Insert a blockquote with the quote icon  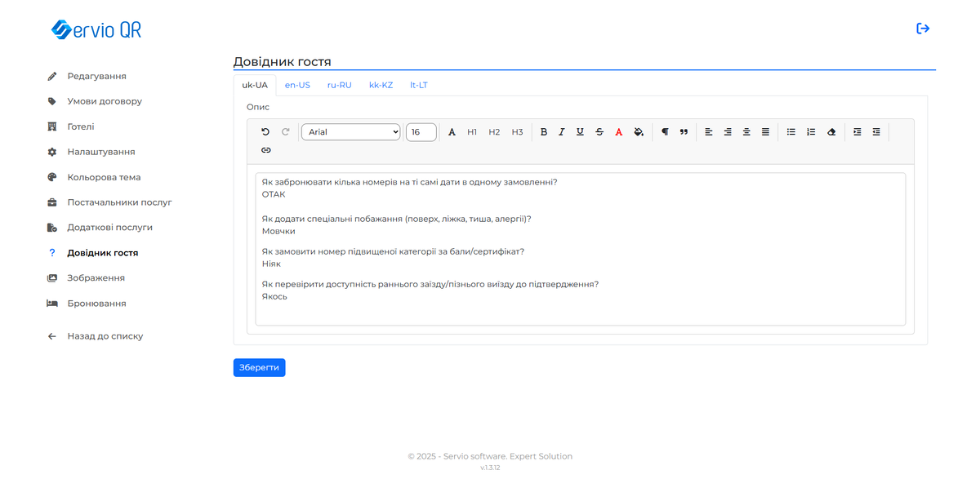pos(684,131)
